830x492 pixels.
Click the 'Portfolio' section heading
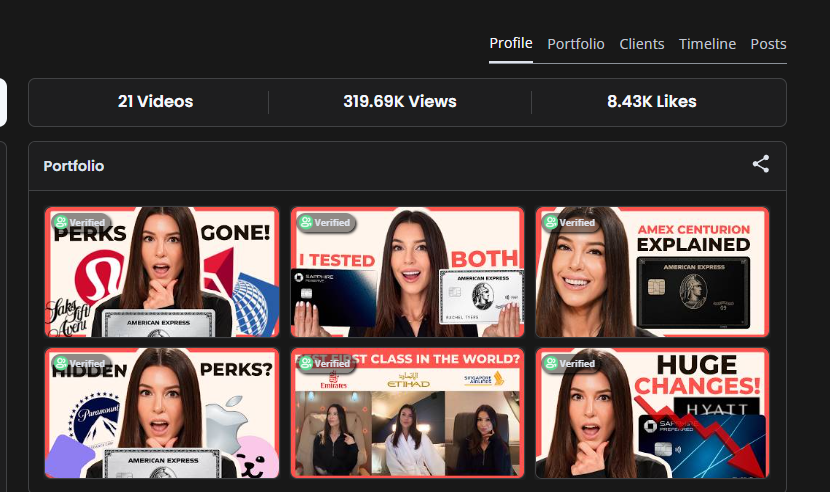click(74, 166)
